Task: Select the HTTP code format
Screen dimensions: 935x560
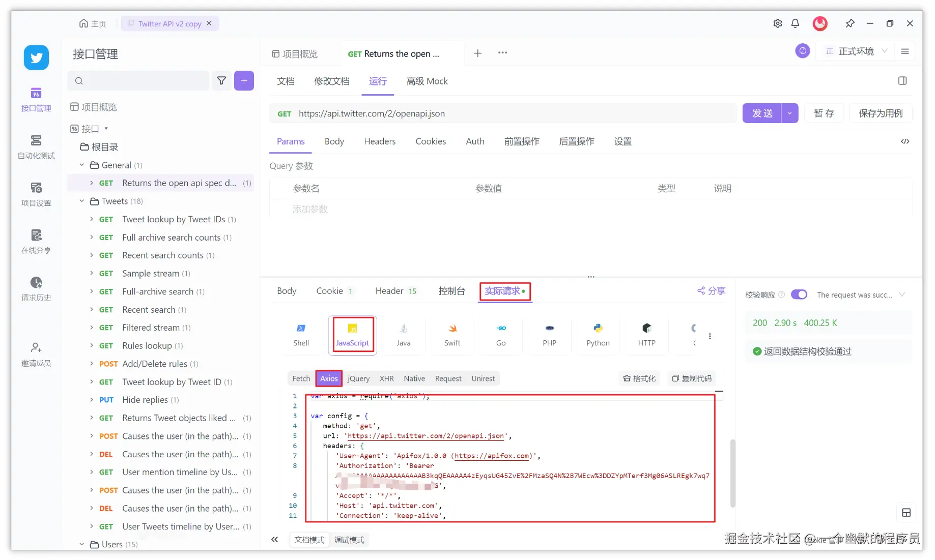Action: pos(646,335)
